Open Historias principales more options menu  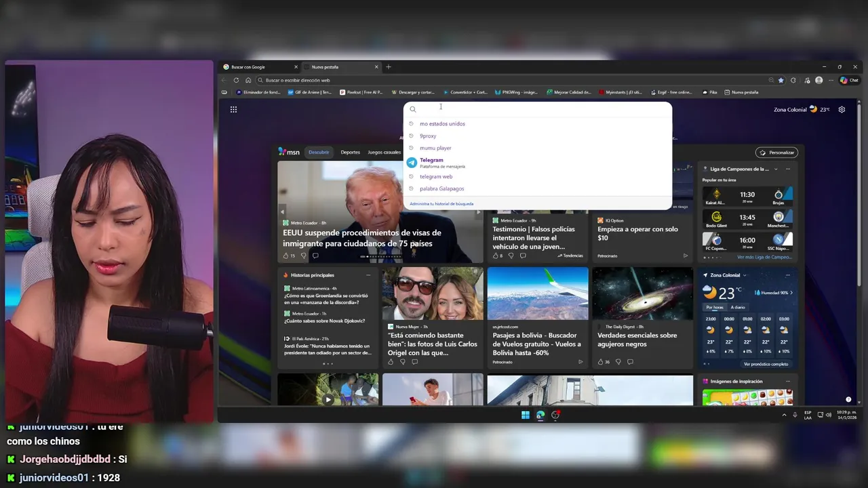[x=368, y=275]
